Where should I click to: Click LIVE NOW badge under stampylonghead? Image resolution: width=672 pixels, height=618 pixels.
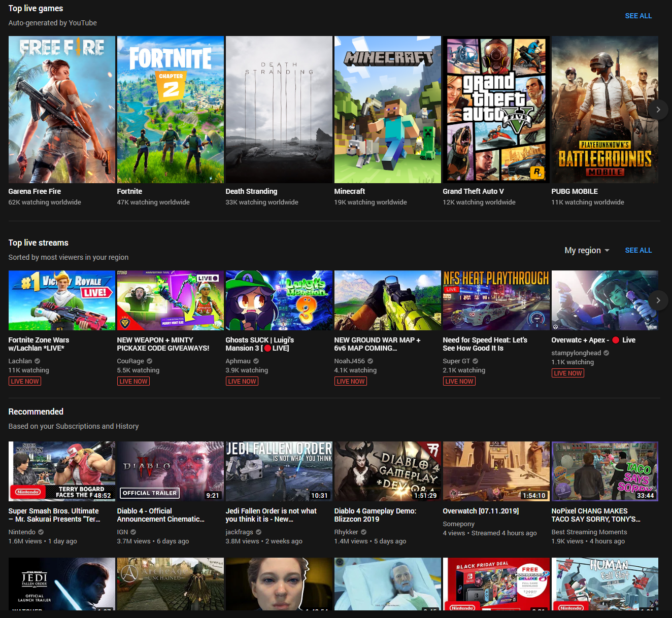point(568,373)
